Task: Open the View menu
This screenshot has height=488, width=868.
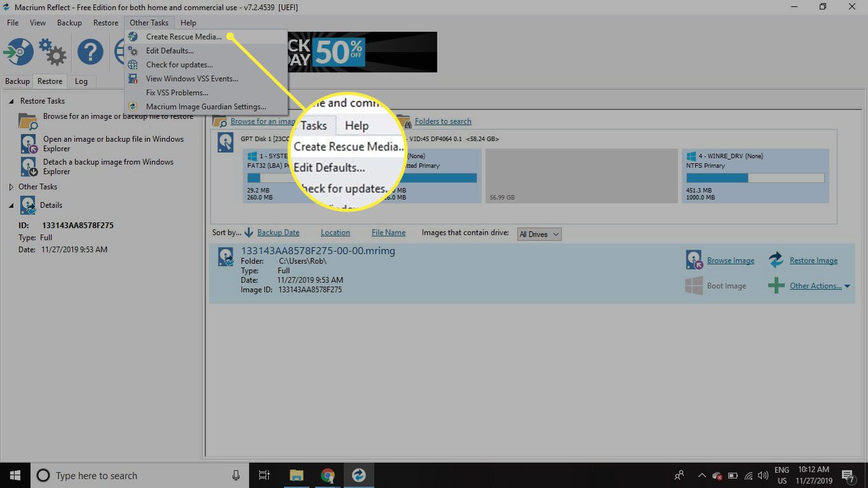Action: coord(37,23)
